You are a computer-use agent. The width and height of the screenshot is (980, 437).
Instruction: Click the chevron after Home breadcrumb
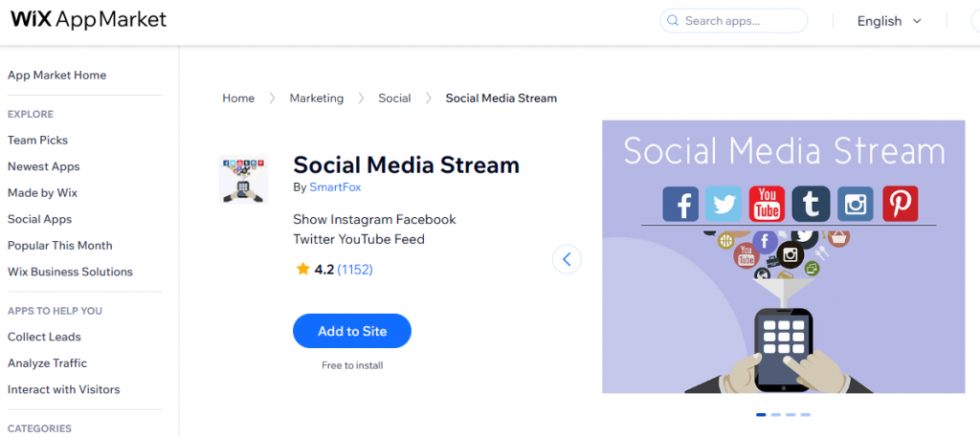[273, 98]
